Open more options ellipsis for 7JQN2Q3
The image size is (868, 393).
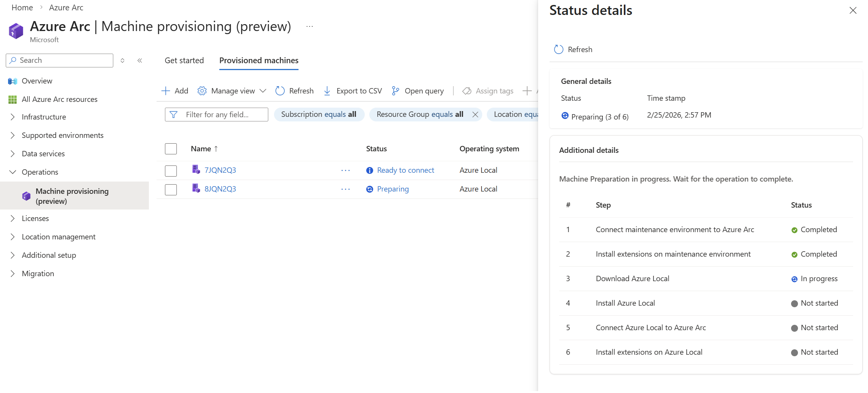tap(345, 170)
